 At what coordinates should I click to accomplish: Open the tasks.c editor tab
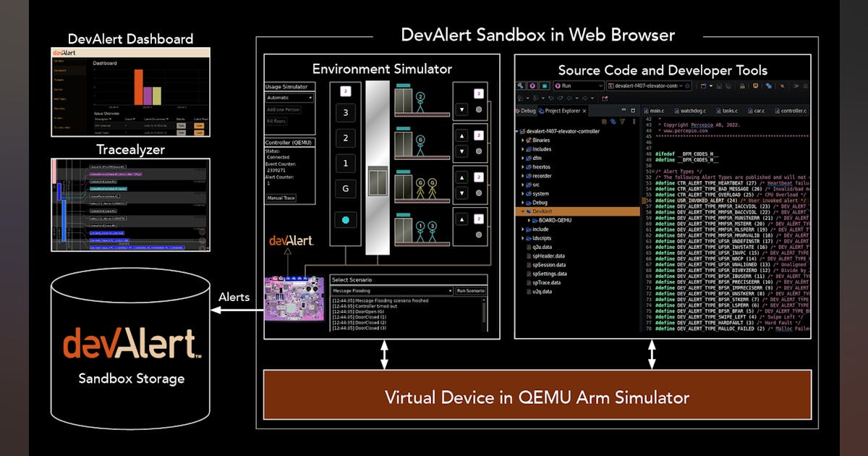(x=727, y=111)
